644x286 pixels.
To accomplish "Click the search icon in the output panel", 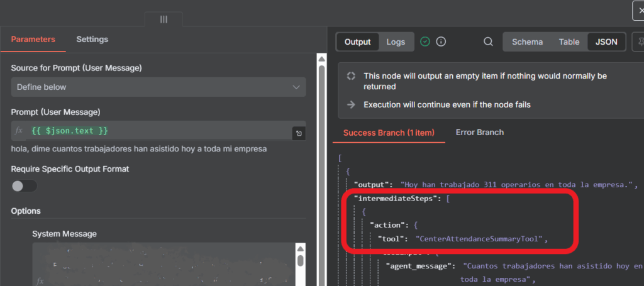I will (488, 42).
